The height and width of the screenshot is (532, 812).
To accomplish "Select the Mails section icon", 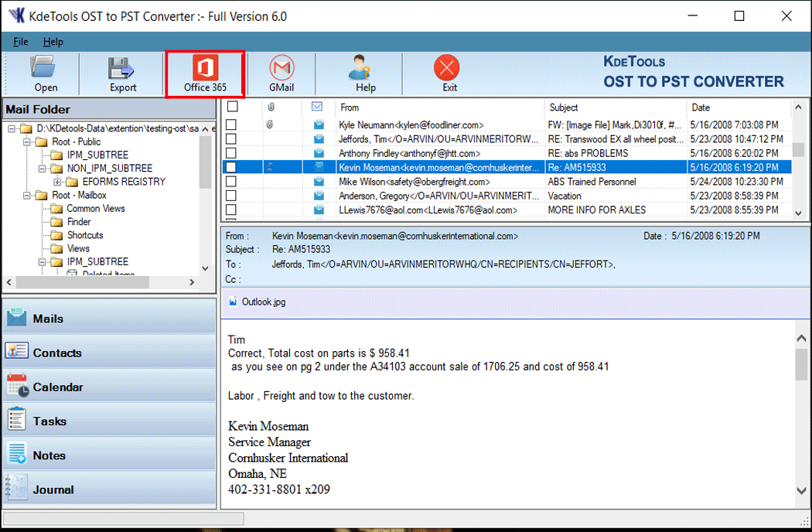I will coord(17,317).
